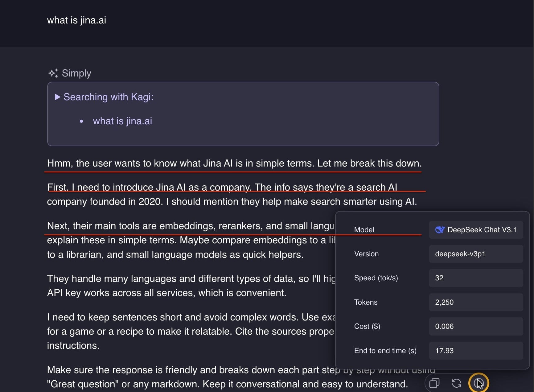534x392 pixels.
Task: Click the 'Model' label in stats popup
Action: pos(364,230)
